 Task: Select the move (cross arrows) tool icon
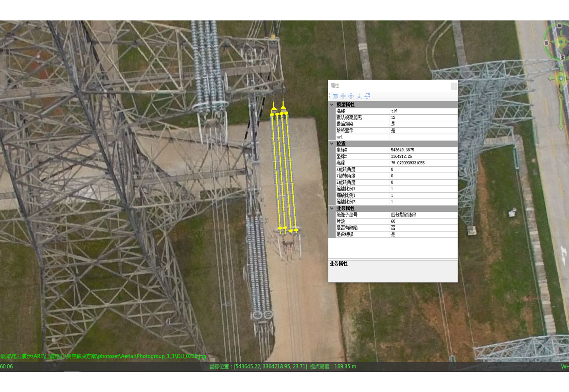343,96
